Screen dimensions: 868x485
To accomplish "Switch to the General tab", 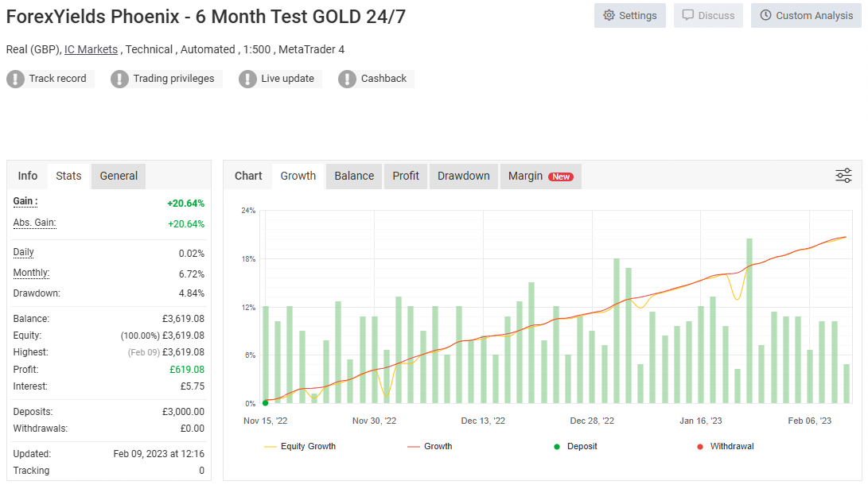I will click(x=119, y=176).
